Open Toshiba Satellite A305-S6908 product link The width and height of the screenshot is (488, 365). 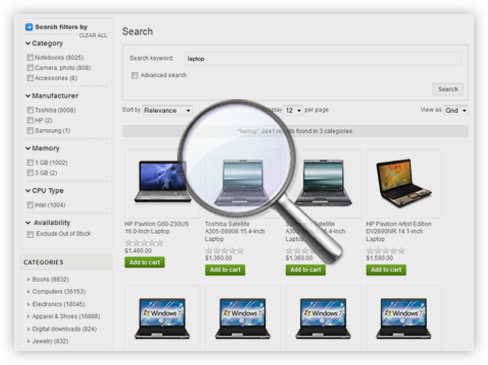click(235, 231)
